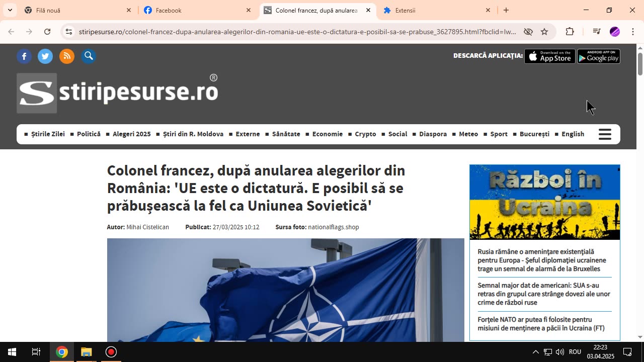Screen dimensions: 644x362
Task: Show hidden system tray icons chevron
Action: [x=535, y=352]
